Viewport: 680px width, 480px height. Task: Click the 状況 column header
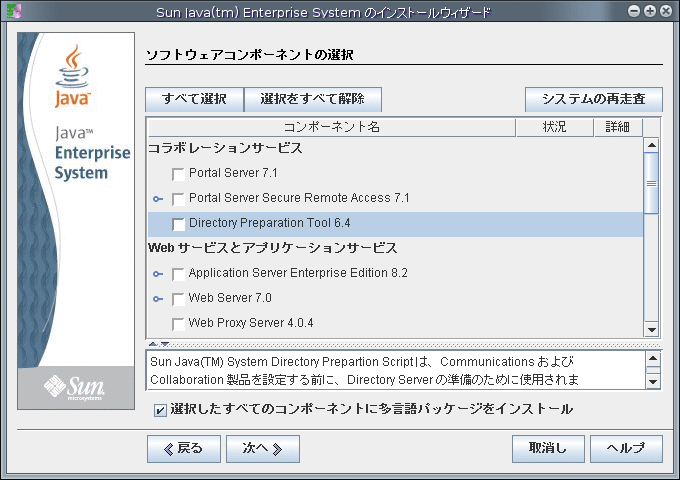coord(555,127)
